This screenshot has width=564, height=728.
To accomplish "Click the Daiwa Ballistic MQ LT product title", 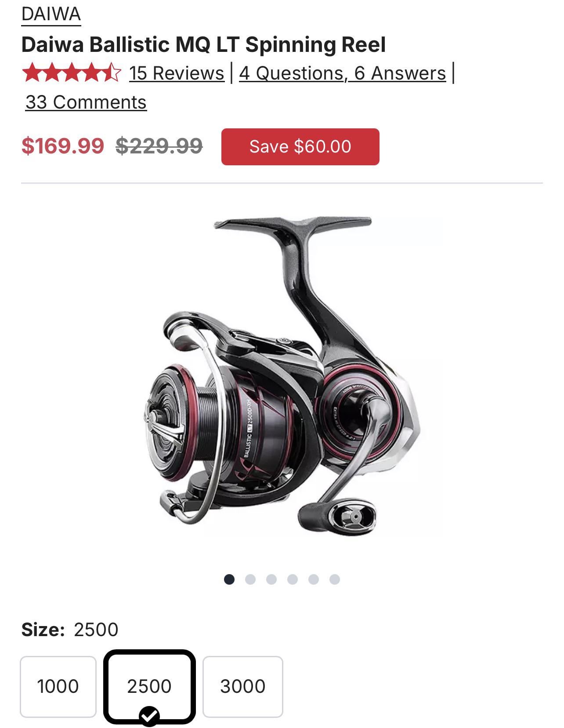I will click(204, 44).
